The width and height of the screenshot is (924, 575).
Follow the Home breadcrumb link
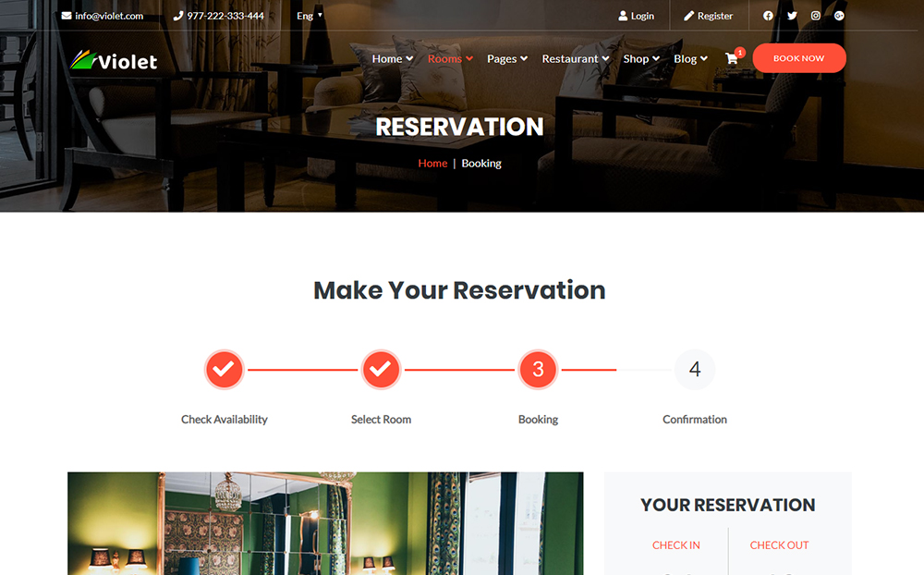[x=432, y=164]
